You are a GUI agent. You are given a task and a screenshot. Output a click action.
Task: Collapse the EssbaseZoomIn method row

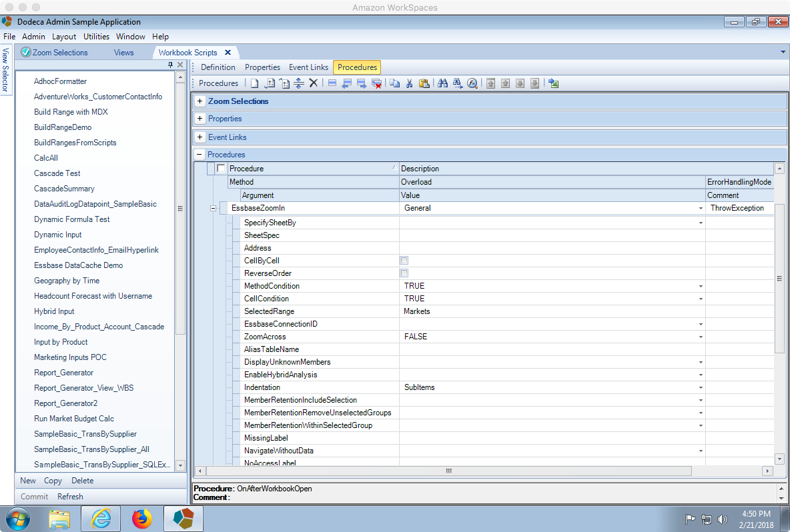tap(213, 208)
